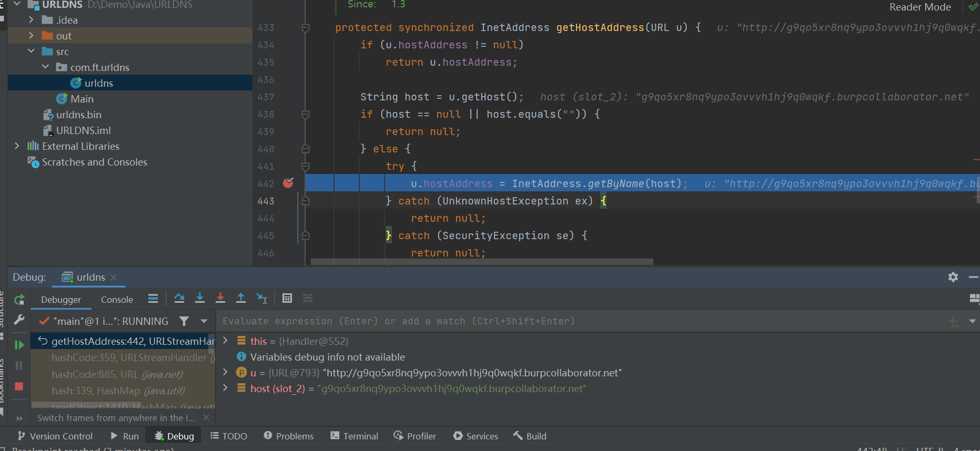
Task: Click the Rerun urldns debug icon
Action: click(19, 300)
